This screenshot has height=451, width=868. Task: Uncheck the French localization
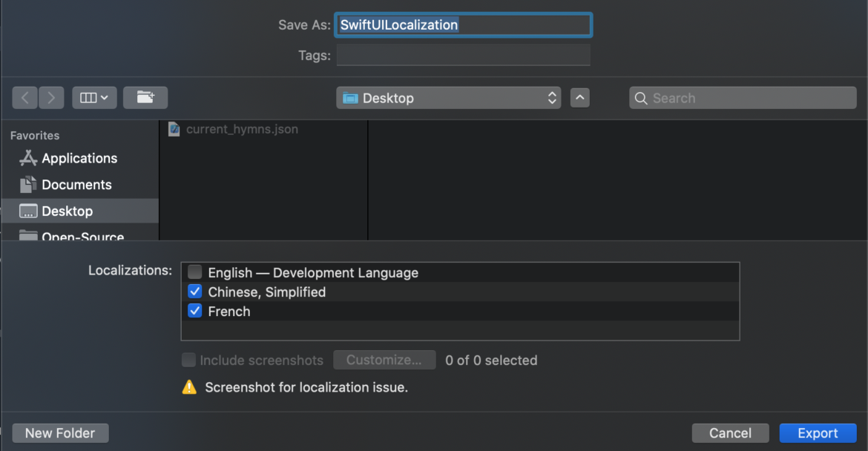[194, 311]
